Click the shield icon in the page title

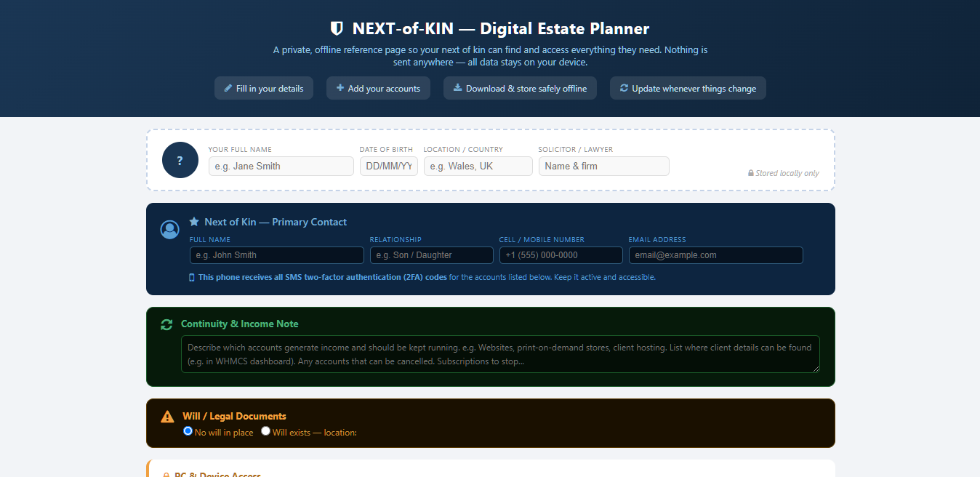(x=336, y=28)
